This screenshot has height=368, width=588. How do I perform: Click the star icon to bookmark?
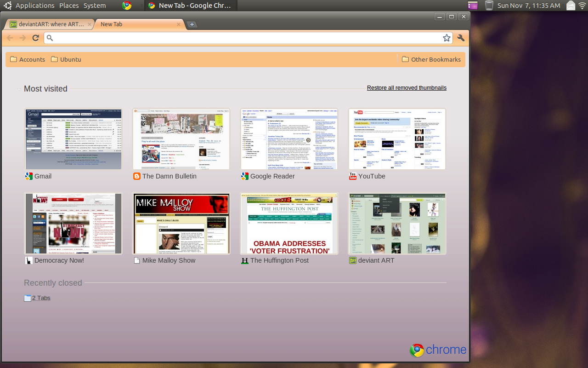[x=446, y=38]
